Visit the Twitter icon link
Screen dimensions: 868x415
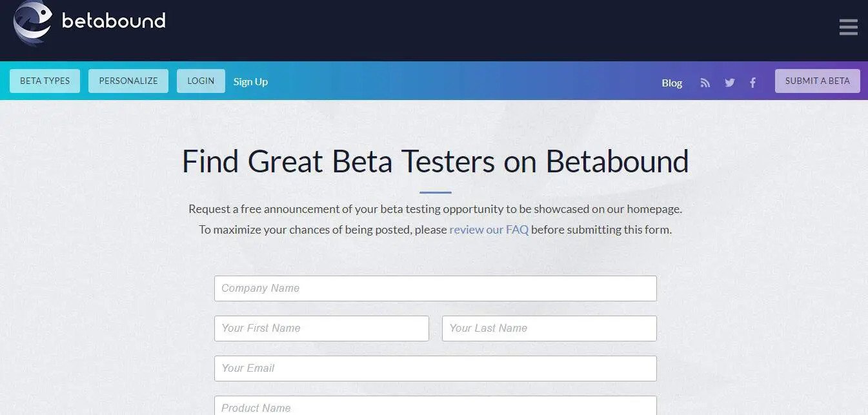pos(730,83)
